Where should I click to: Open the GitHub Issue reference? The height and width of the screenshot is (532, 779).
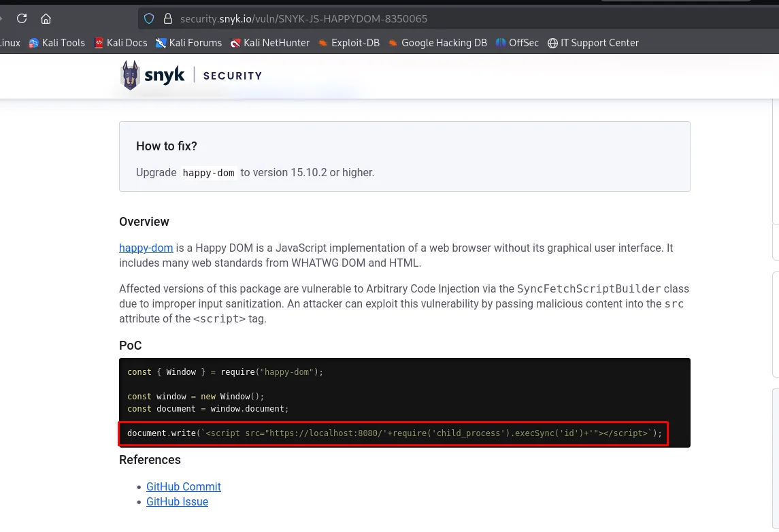pyautogui.click(x=177, y=501)
